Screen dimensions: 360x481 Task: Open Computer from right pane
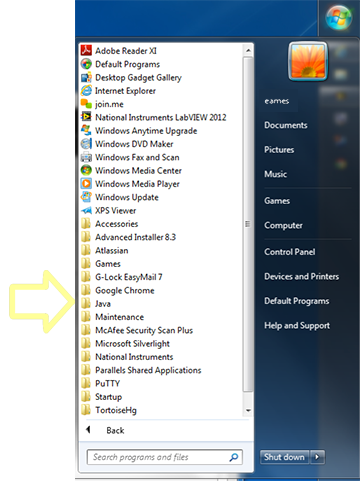tap(283, 226)
